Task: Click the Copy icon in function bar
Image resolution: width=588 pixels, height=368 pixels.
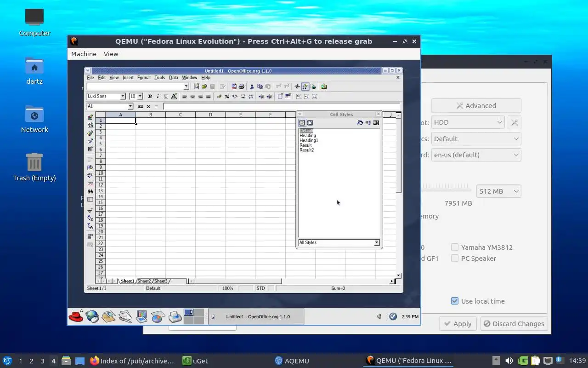Action: [260, 86]
